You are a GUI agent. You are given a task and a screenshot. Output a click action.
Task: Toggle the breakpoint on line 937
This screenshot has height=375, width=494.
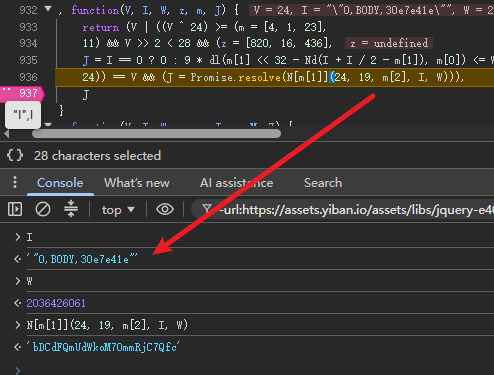click(x=22, y=93)
